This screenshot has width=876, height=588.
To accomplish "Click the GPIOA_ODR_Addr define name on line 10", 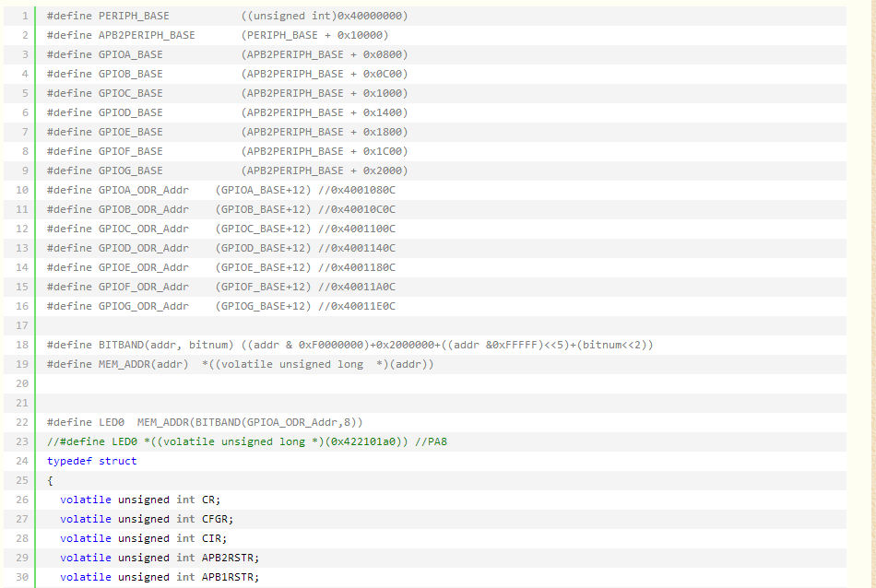I will pos(143,190).
